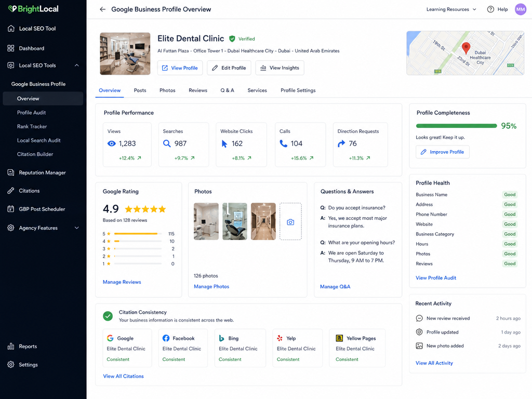
Task: Click the 4-star rating distribution bar
Action: [138, 241]
